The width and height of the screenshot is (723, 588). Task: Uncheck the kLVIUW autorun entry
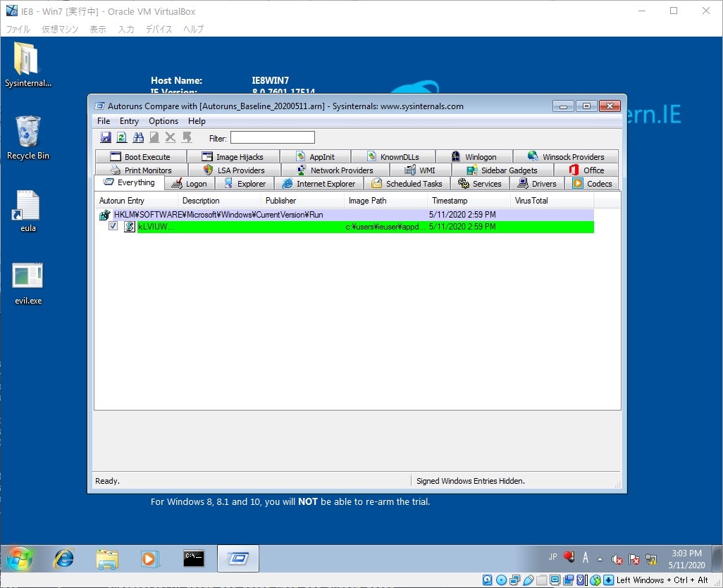[x=114, y=226]
